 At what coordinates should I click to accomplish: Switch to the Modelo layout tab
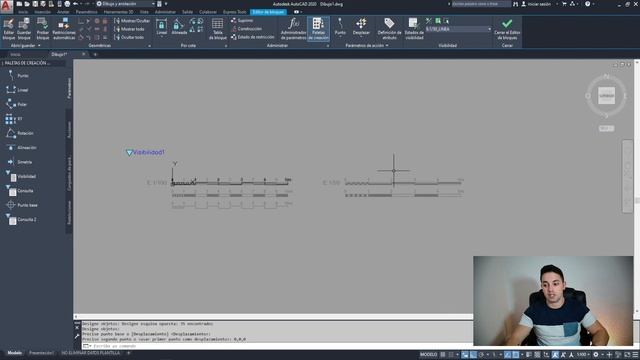click(15, 353)
